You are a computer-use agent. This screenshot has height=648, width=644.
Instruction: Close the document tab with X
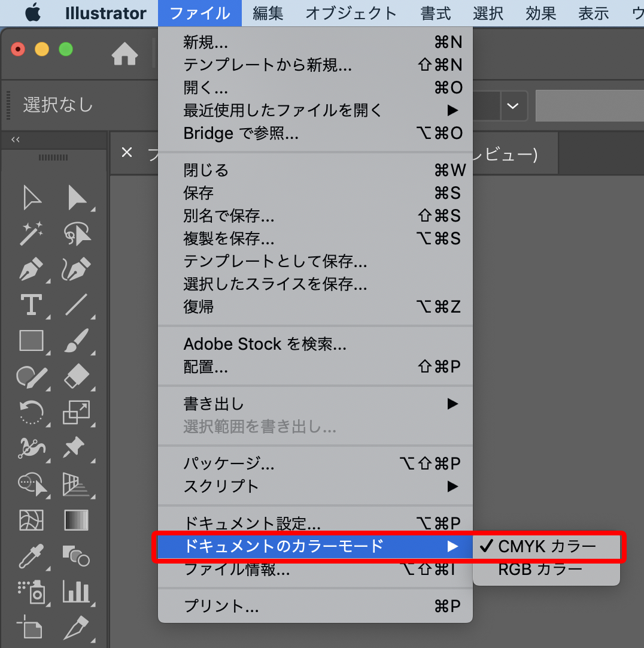click(x=127, y=153)
